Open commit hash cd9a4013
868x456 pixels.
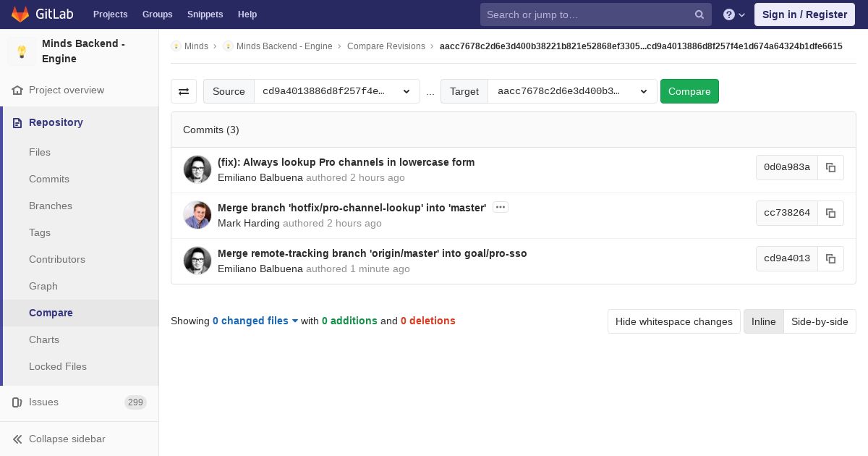pyautogui.click(x=787, y=258)
